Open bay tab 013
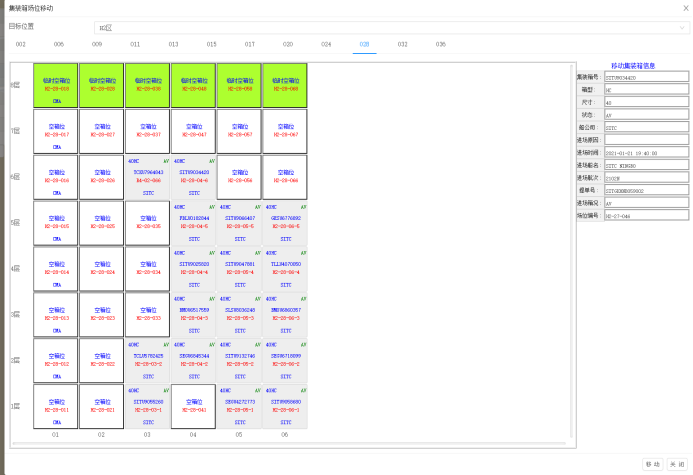 (173, 44)
